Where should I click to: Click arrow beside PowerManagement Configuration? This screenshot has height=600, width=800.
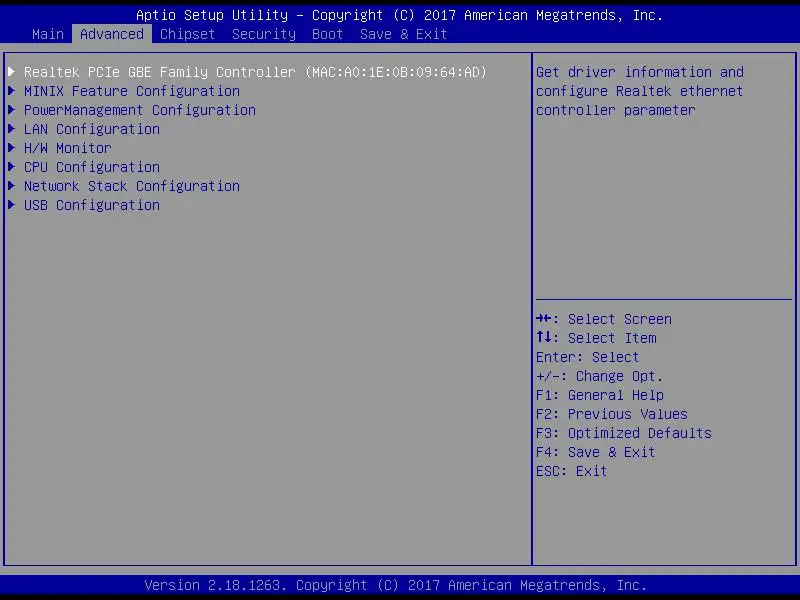[x=11, y=110]
